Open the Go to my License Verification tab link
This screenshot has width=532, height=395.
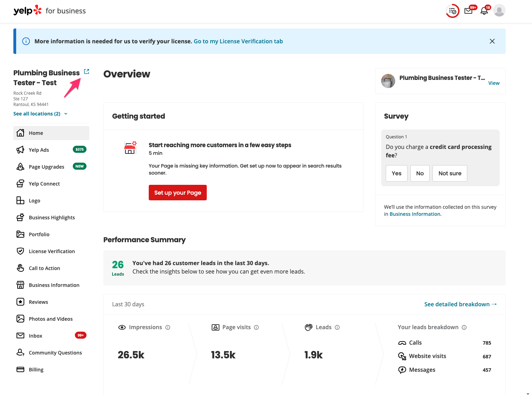[x=238, y=41]
